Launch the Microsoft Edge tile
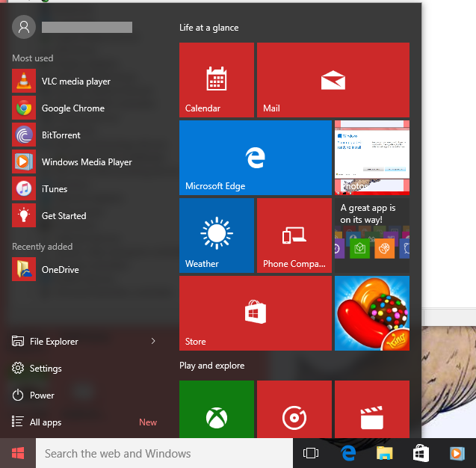Viewport: 476px width, 468px height. [x=256, y=158]
